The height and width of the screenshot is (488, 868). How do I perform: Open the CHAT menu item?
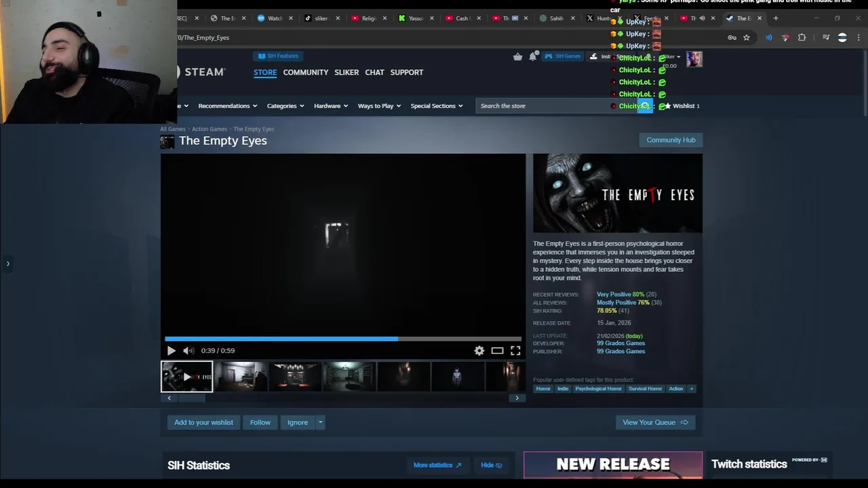(374, 72)
